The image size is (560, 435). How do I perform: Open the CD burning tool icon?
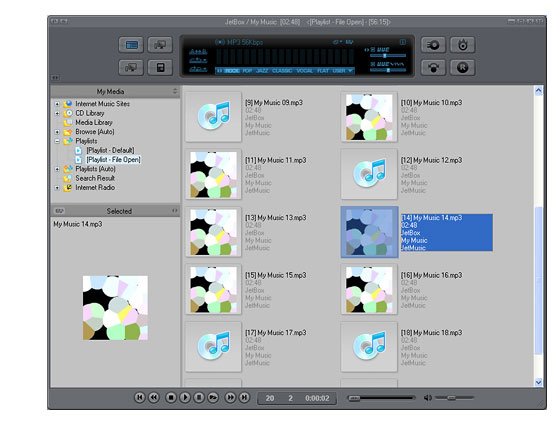pyautogui.click(x=462, y=45)
